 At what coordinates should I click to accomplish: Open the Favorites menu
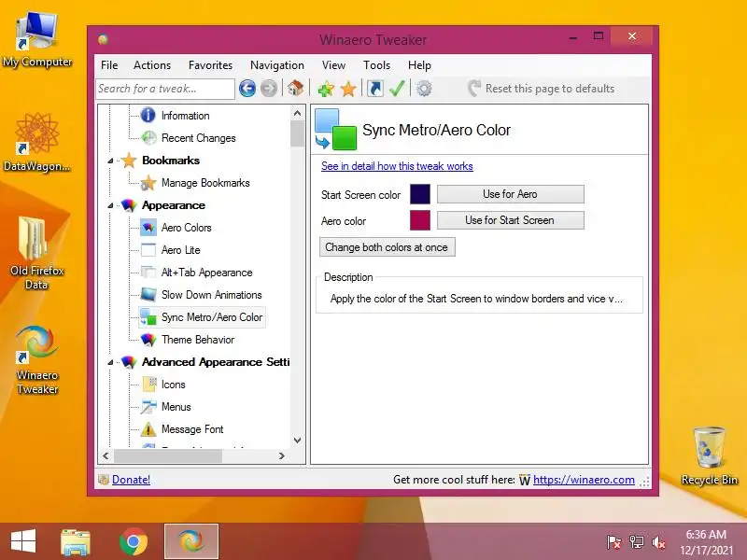pyautogui.click(x=210, y=65)
